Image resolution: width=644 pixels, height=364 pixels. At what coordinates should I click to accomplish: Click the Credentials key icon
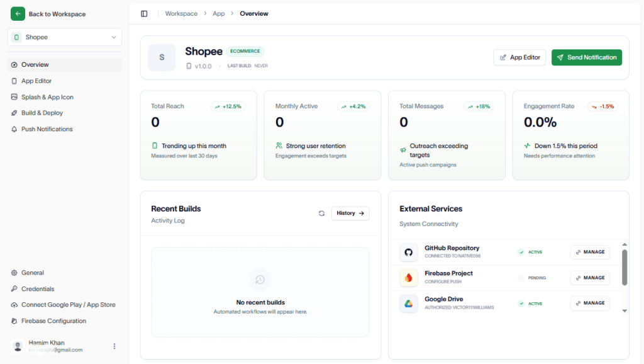[14, 288]
